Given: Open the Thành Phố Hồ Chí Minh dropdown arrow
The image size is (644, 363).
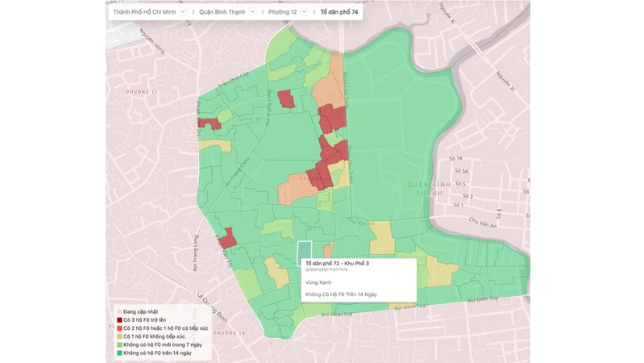Looking at the screenshot, I should coord(183,12).
